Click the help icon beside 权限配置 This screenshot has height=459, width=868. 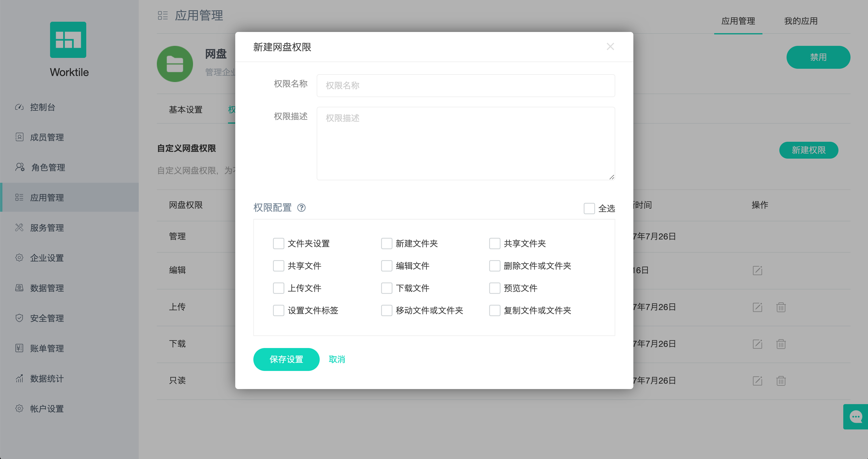[x=302, y=208]
